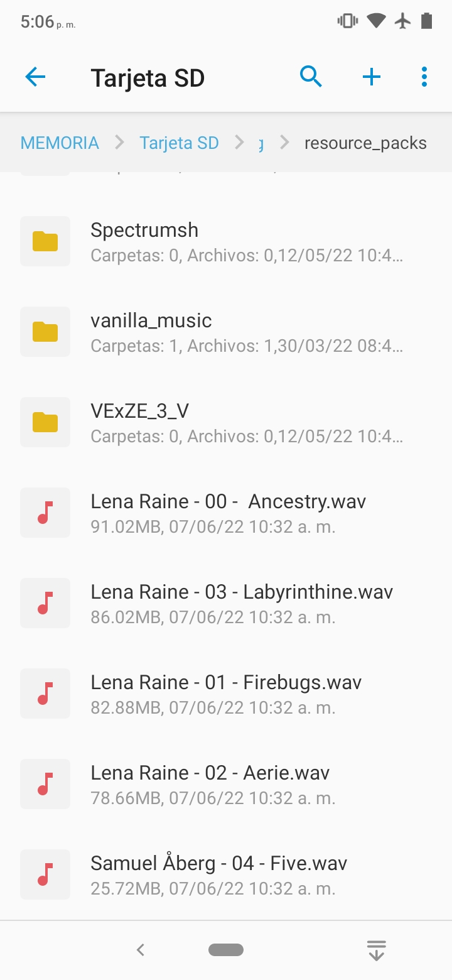Select Lena Raine - 02 - Aerie.wav
This screenshot has width=452, height=980.
pos(210,784)
